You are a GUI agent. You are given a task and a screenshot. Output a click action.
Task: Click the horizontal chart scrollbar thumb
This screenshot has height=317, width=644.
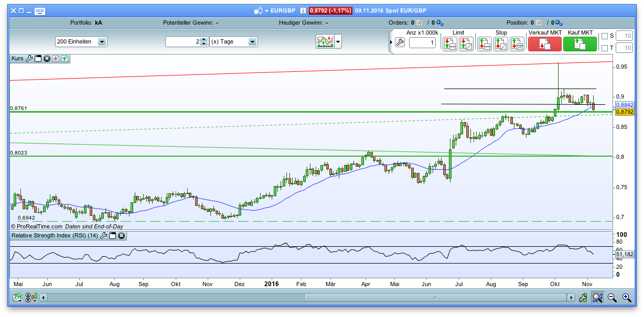[x=435, y=298]
